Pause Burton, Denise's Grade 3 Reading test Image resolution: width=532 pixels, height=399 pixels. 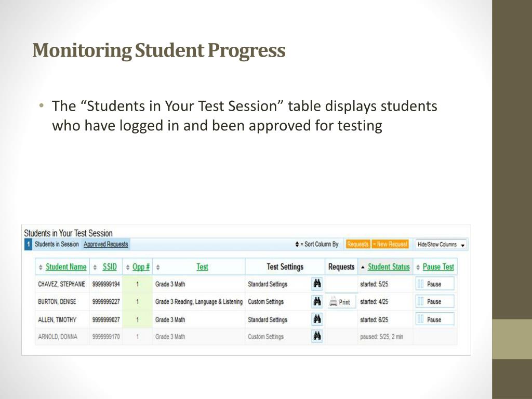click(435, 301)
